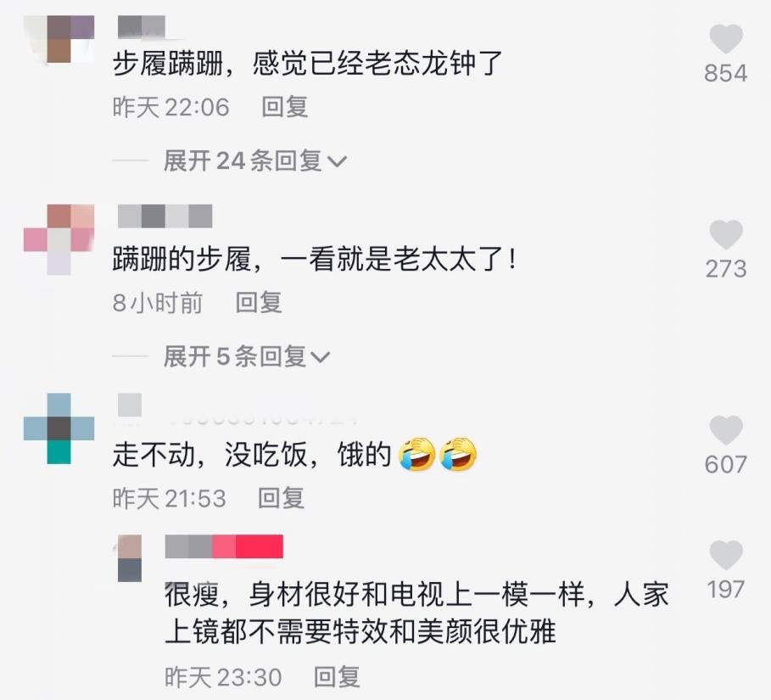Tap the heart on the 607-like comment
Screen dimensions: 771x700
click(726, 430)
